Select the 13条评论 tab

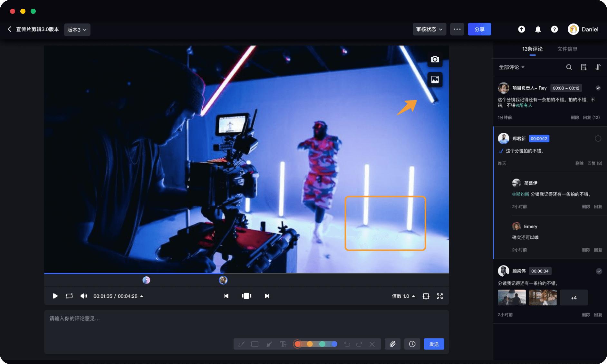pos(532,49)
